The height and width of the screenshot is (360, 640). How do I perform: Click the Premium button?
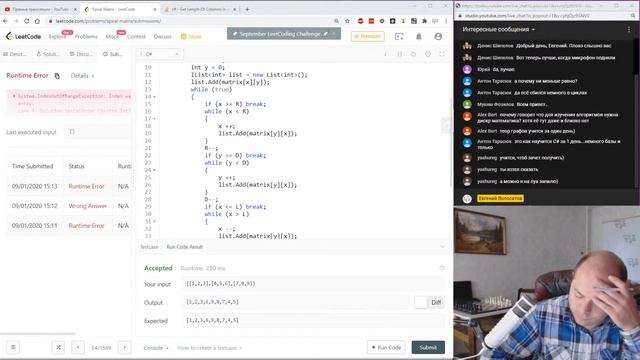[x=367, y=36]
